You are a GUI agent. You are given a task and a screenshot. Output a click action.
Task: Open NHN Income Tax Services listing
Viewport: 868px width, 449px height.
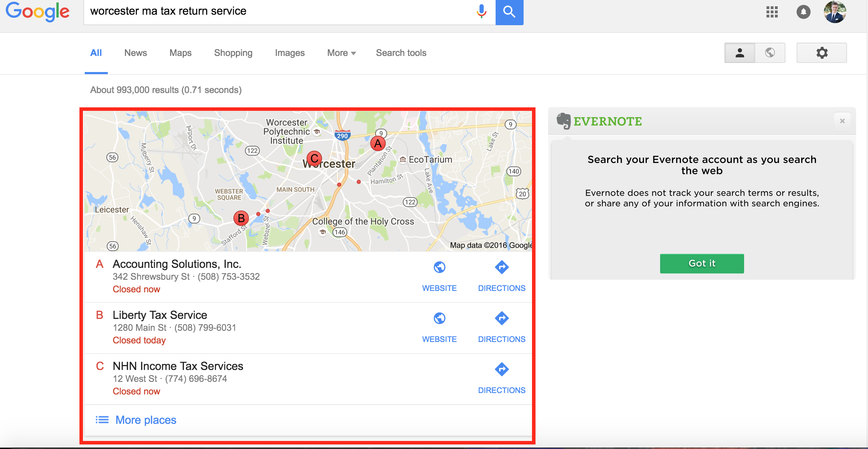[x=178, y=366]
